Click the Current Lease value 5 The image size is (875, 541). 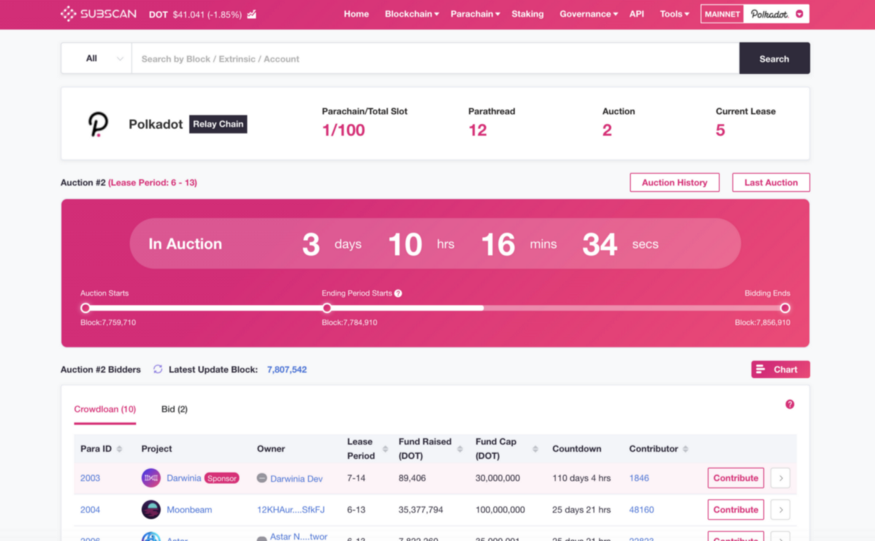pos(720,130)
